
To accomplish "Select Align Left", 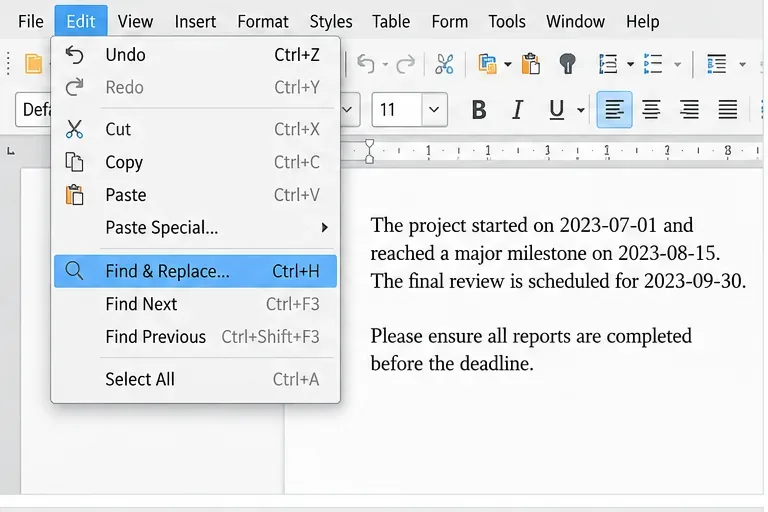I will click(614, 109).
